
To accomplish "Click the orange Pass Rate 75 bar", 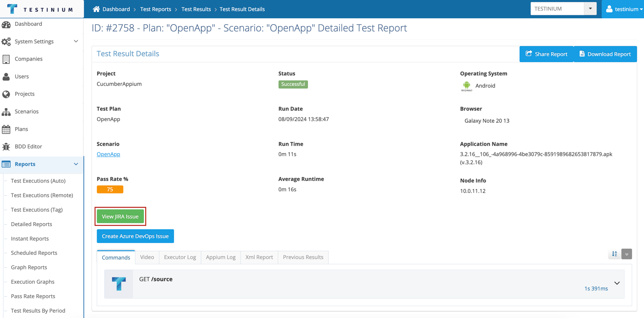I will point(110,189).
